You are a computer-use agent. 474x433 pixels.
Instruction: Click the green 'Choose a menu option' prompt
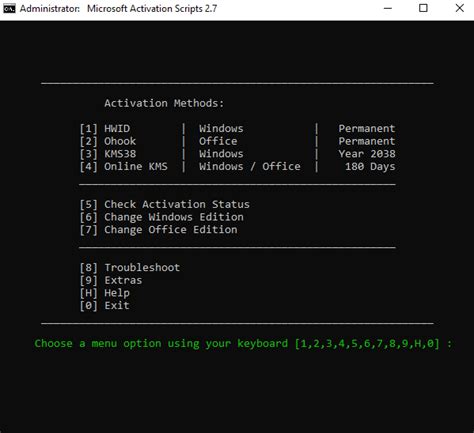click(x=243, y=344)
